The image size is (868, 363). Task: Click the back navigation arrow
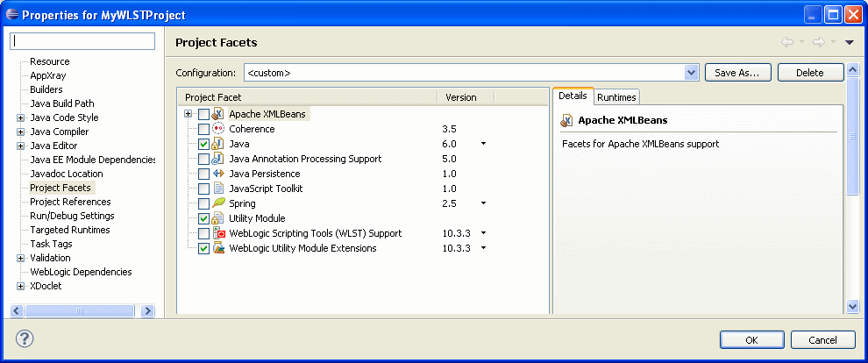(x=786, y=43)
